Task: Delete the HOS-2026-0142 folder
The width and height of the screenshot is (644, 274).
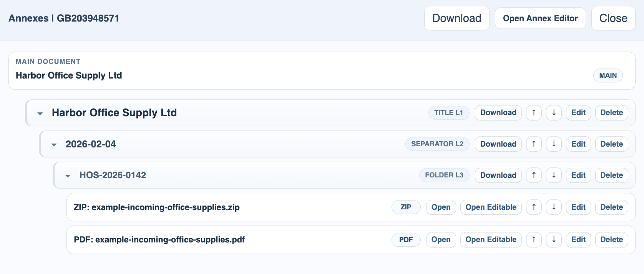Action: tap(612, 175)
